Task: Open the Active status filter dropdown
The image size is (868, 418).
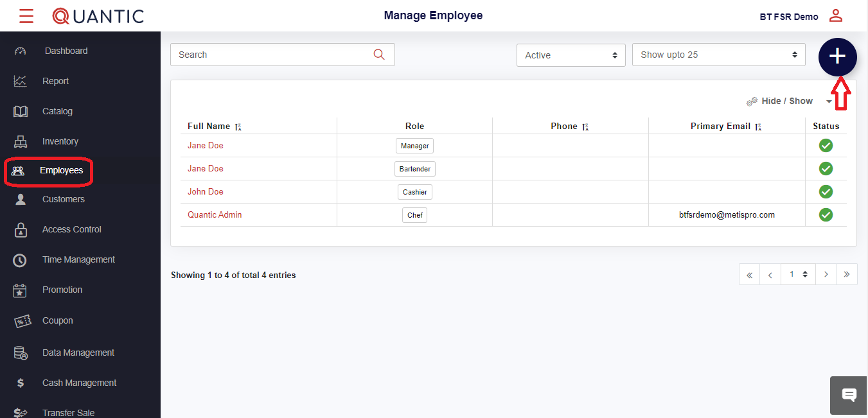Action: (570, 55)
